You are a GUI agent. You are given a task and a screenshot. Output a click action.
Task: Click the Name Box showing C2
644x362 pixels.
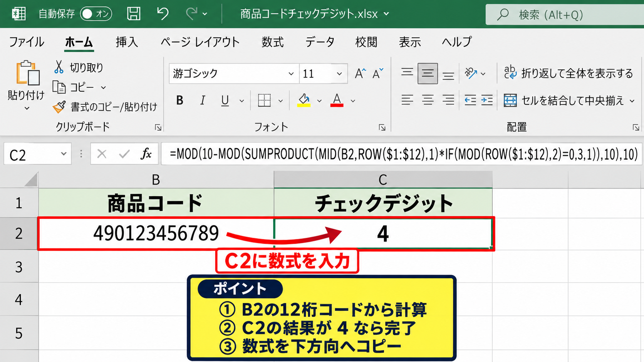coord(37,154)
